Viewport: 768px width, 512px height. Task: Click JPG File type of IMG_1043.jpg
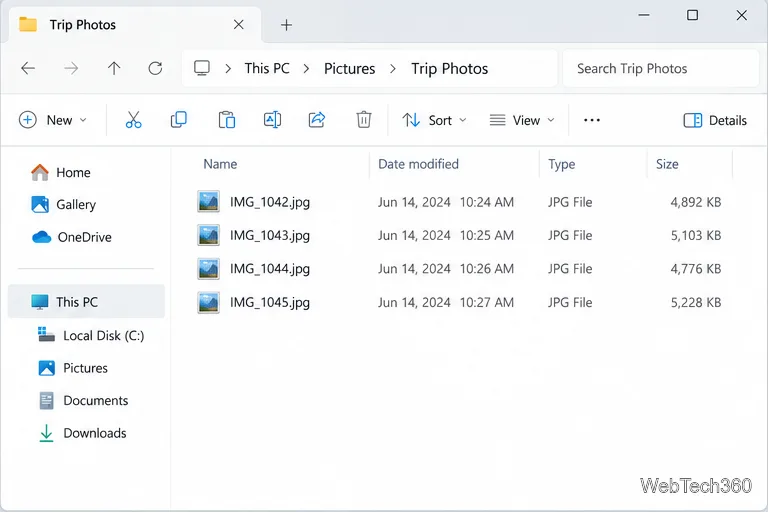(570, 235)
